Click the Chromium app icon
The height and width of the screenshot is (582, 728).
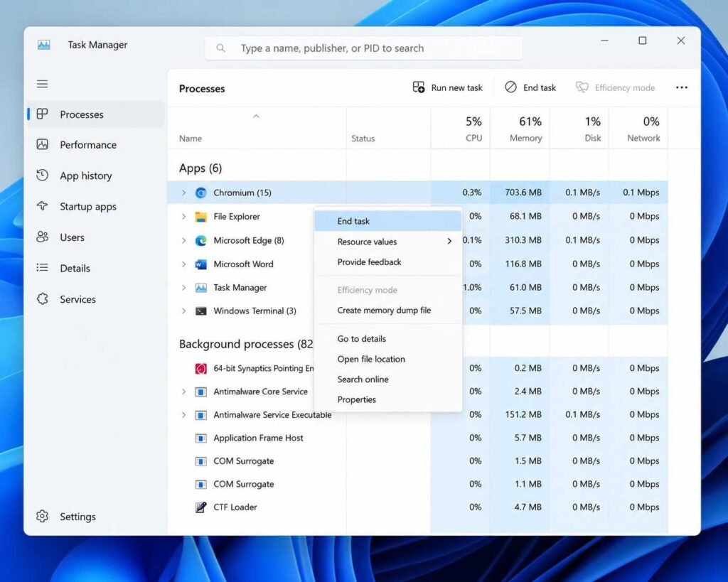tap(200, 193)
